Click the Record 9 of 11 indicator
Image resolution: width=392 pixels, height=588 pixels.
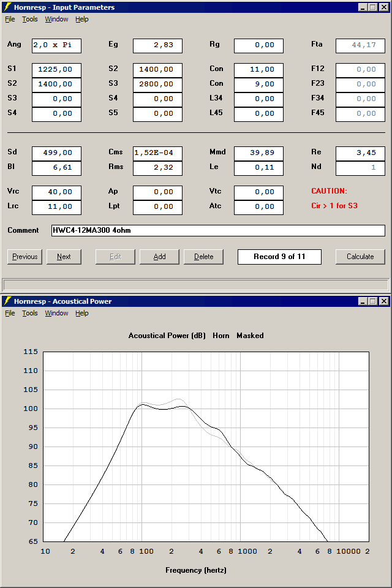279,257
